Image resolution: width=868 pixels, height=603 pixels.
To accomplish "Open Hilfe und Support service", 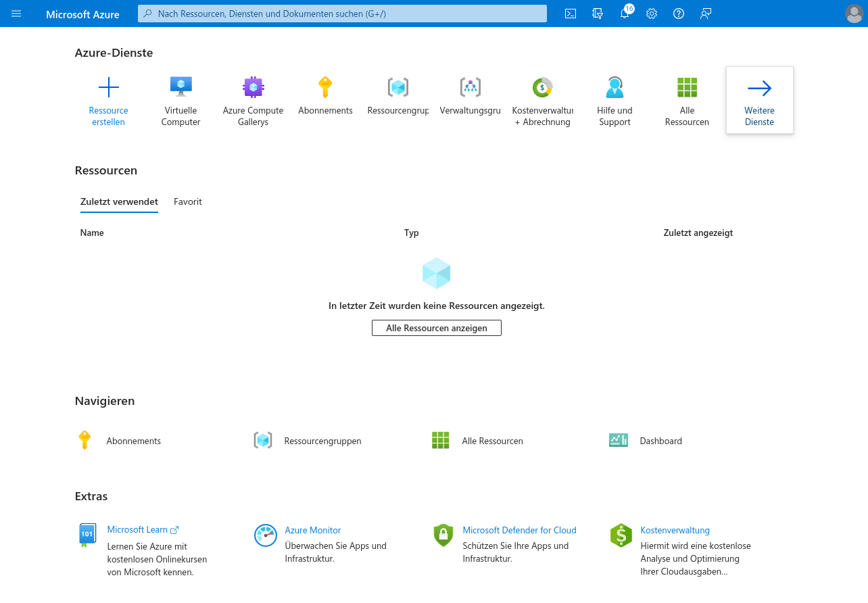I will coord(614,100).
